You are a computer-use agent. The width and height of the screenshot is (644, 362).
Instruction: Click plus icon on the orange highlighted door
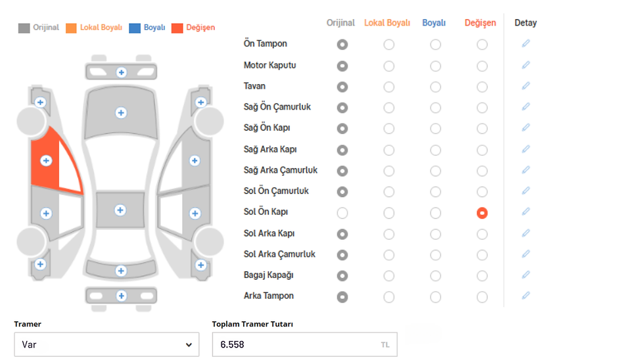(x=45, y=160)
